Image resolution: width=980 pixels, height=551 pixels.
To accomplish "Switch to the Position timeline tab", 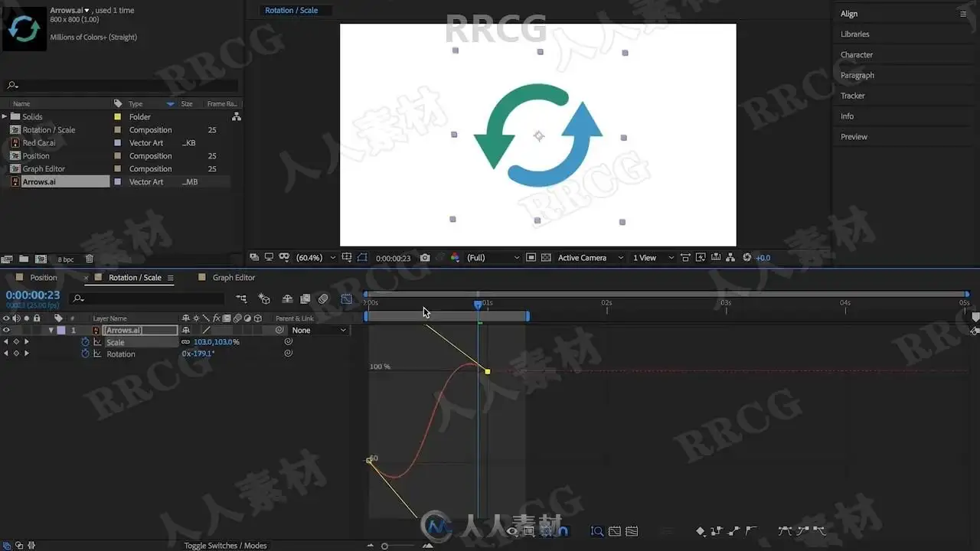I will [44, 278].
